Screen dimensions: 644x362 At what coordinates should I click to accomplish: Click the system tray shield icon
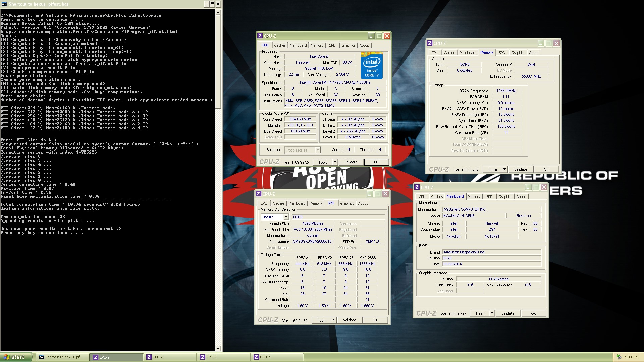coord(619,357)
